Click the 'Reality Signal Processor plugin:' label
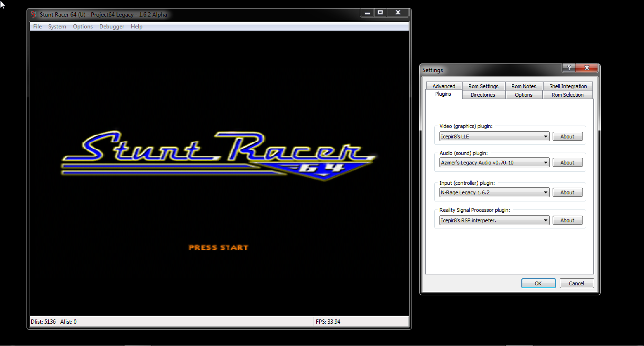Image resolution: width=644 pixels, height=346 pixels. (x=475, y=210)
